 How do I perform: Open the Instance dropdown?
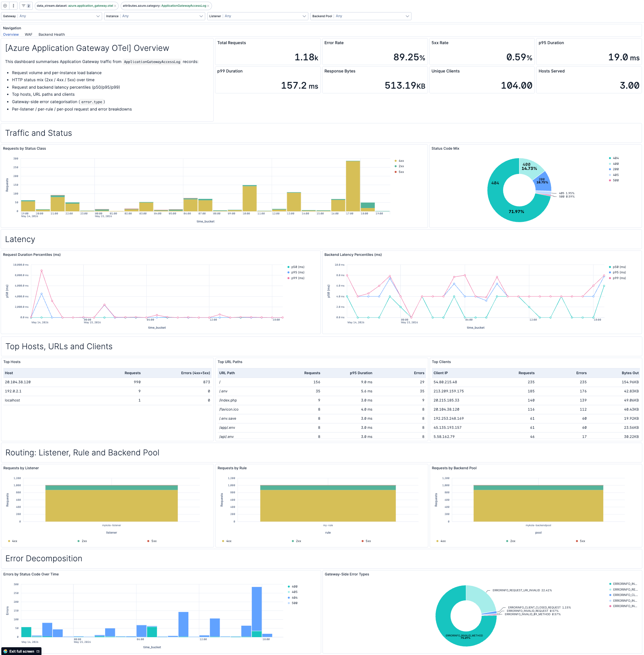155,16
